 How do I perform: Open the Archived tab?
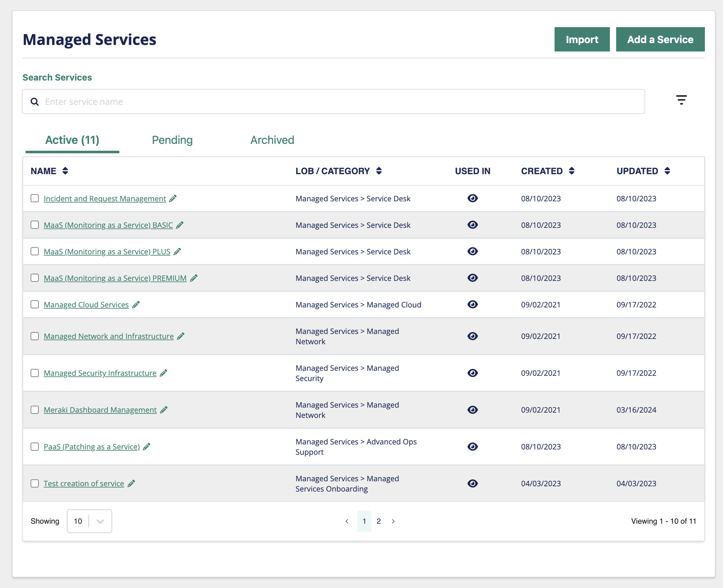coord(272,140)
